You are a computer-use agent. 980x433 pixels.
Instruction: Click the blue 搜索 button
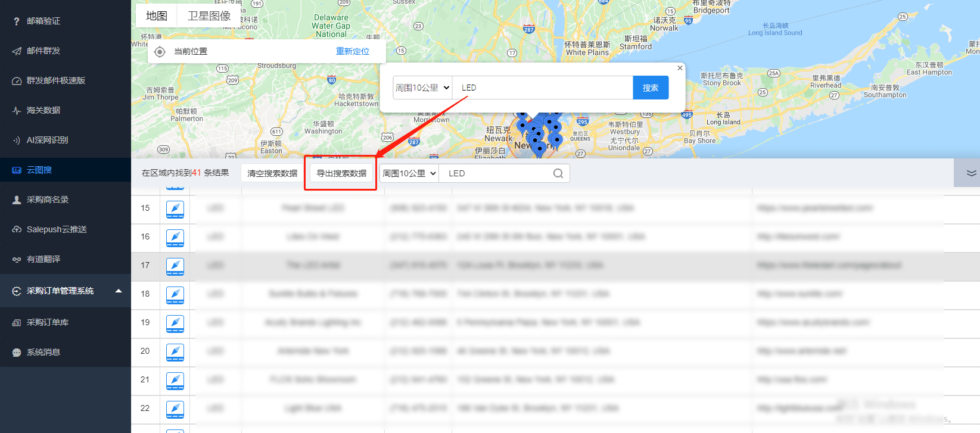click(x=651, y=88)
